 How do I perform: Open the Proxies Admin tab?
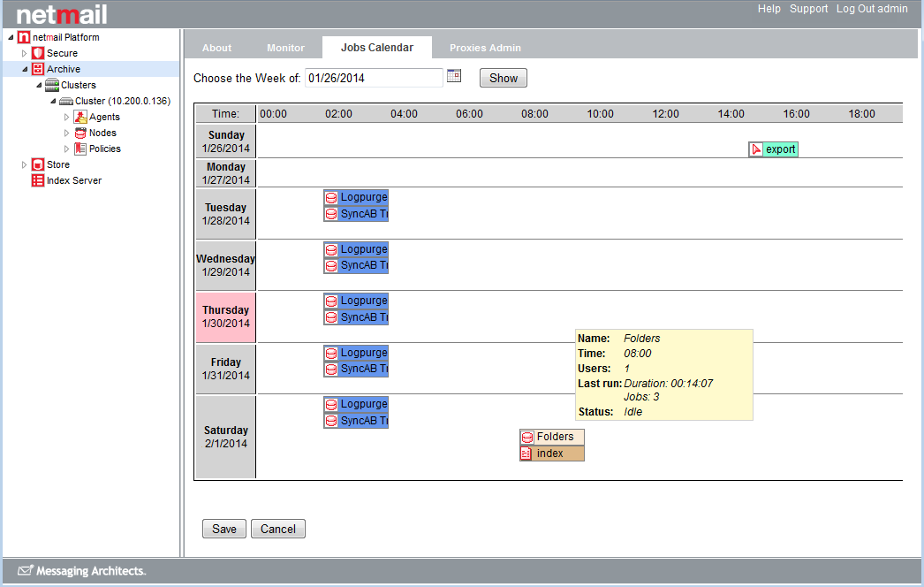485,48
